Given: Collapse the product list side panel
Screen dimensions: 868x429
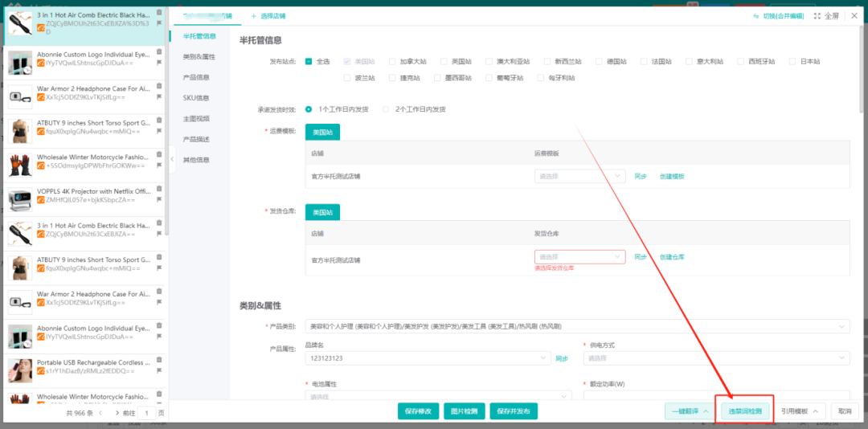Looking at the screenshot, I should (x=172, y=159).
